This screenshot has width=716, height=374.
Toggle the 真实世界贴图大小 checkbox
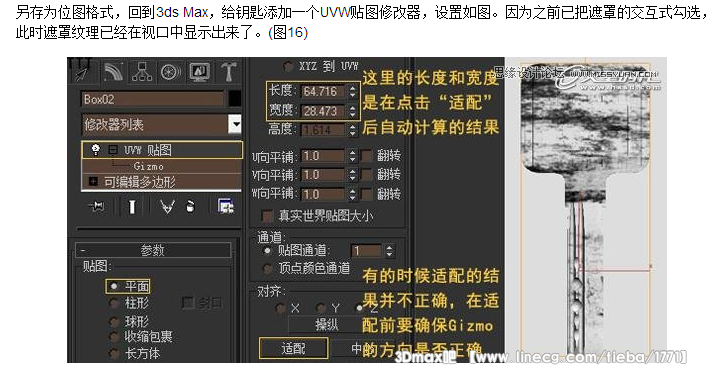tap(267, 216)
